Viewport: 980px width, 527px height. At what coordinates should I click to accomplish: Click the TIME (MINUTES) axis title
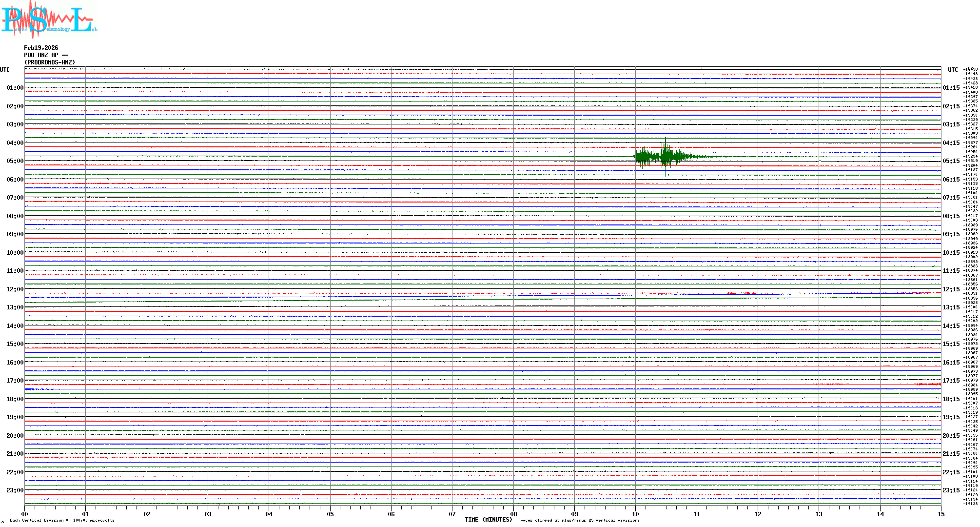coord(489,520)
